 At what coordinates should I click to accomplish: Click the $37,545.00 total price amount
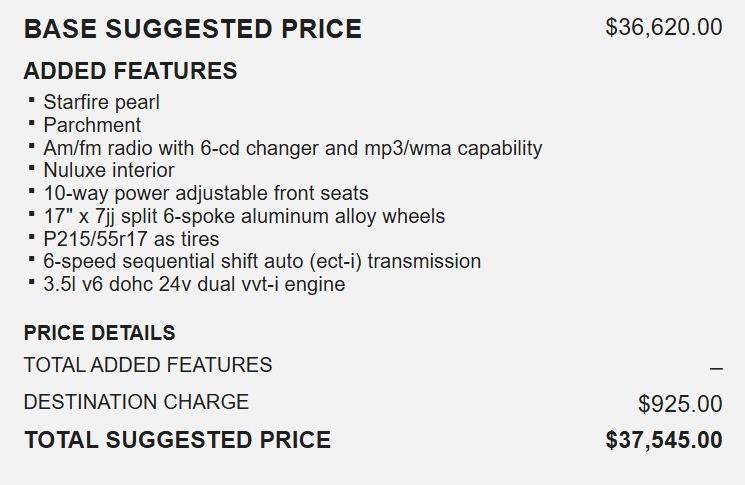(663, 440)
